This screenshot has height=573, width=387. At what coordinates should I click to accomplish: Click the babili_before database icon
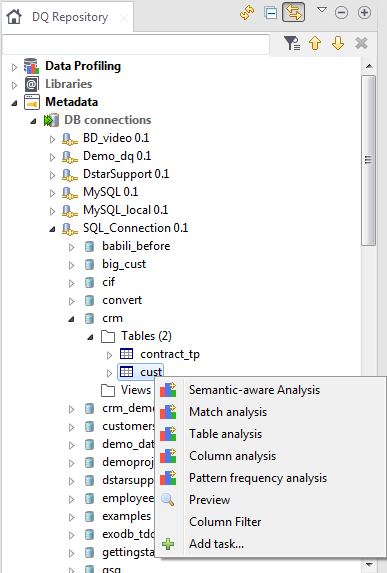89,246
